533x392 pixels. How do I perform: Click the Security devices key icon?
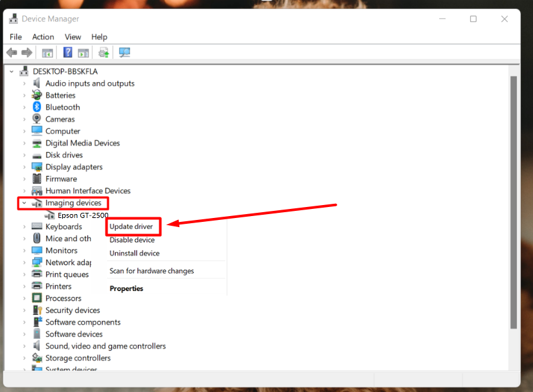coord(37,310)
